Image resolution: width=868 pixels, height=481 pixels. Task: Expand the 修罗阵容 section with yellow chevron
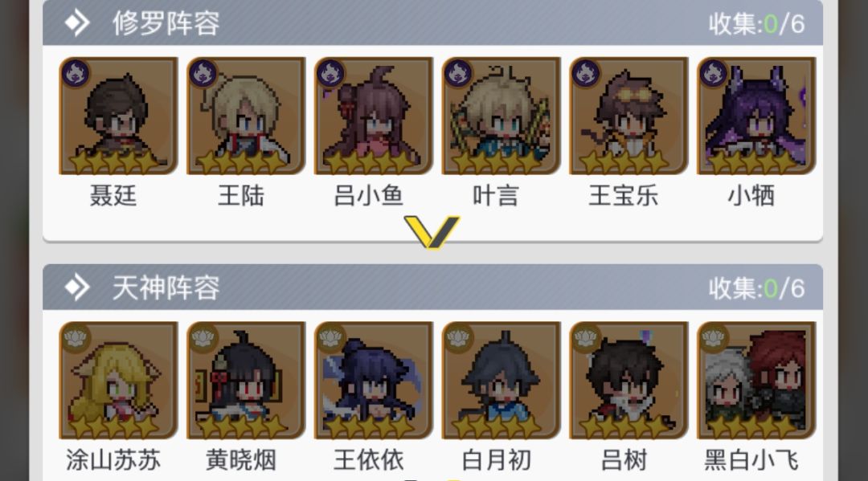pyautogui.click(x=432, y=231)
